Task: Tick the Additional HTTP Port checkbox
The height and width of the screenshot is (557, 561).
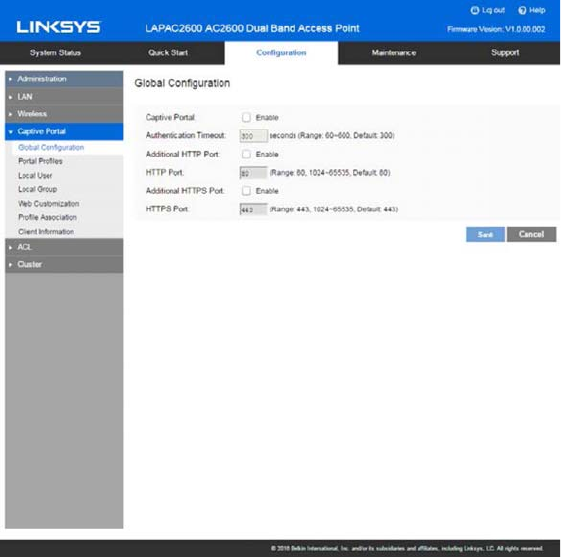Action: [x=246, y=154]
